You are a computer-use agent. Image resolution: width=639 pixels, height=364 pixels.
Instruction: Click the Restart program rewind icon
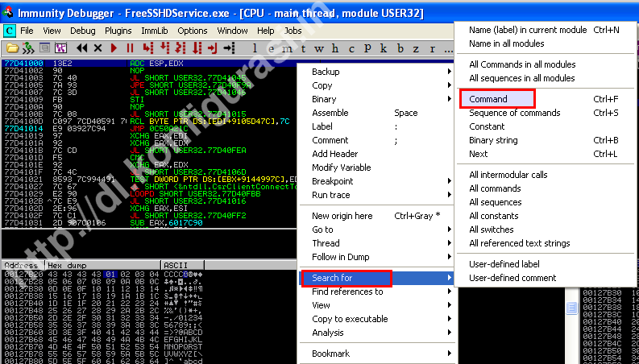tap(82, 48)
